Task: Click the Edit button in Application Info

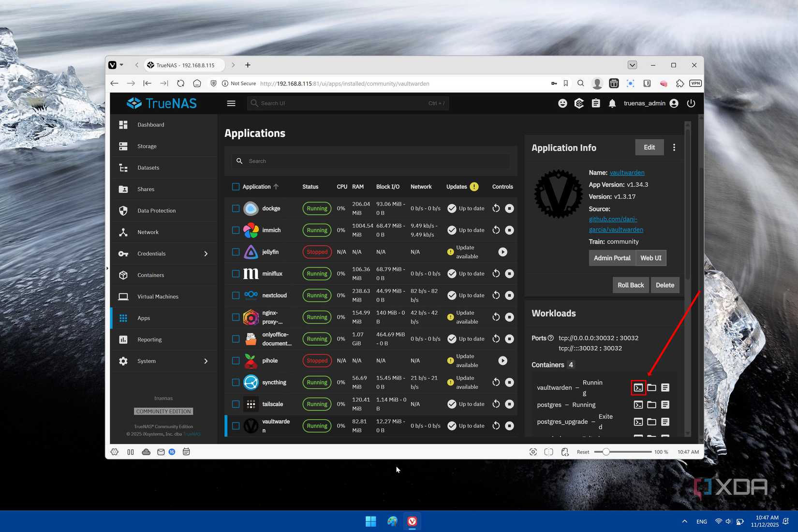Action: click(649, 148)
